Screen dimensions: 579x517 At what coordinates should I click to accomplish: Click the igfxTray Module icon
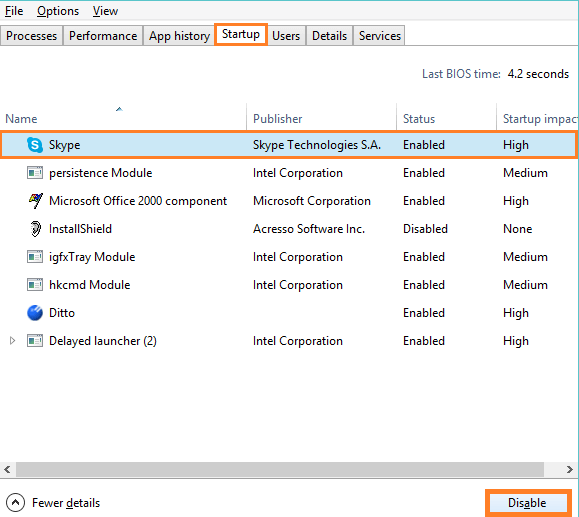[35, 257]
